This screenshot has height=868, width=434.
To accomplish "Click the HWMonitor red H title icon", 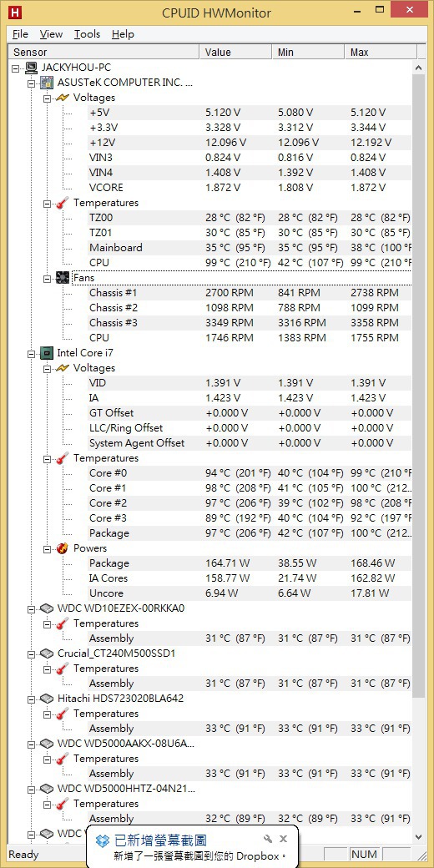I will [16, 12].
